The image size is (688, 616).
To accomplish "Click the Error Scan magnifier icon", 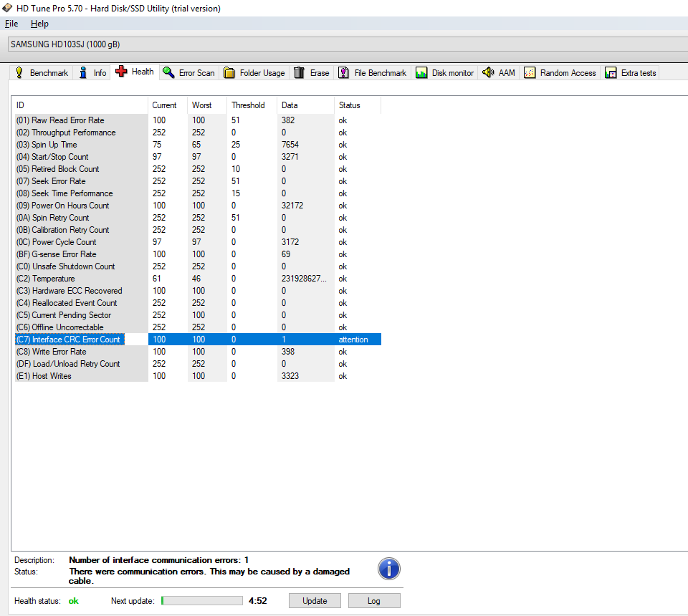I will 168,72.
